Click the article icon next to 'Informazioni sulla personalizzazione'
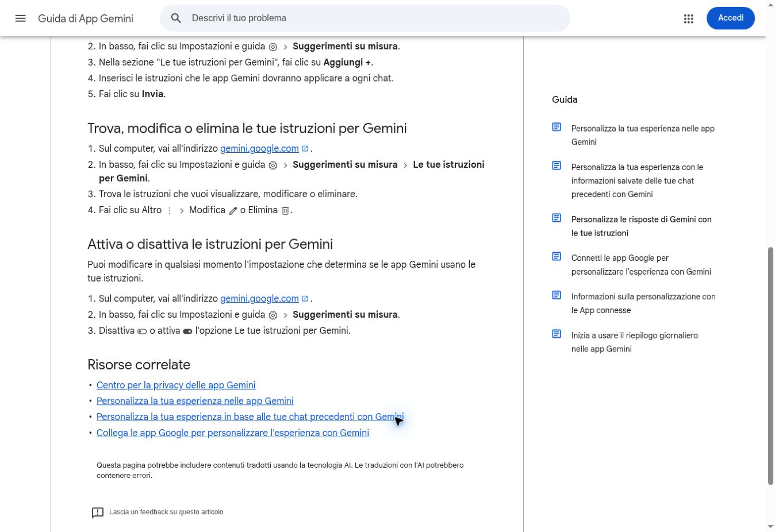Image resolution: width=775 pixels, height=532 pixels. click(557, 295)
